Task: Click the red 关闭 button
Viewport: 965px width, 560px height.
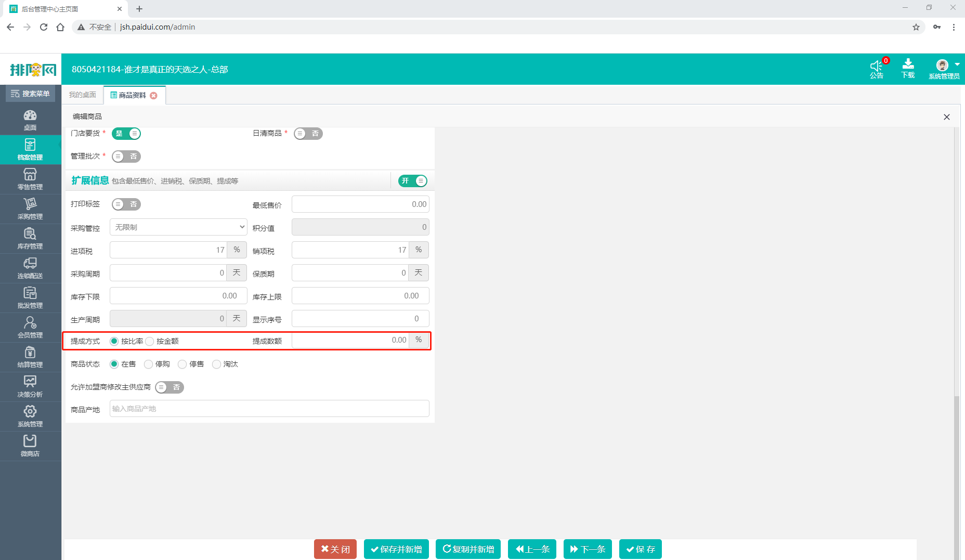Action: click(x=335, y=549)
